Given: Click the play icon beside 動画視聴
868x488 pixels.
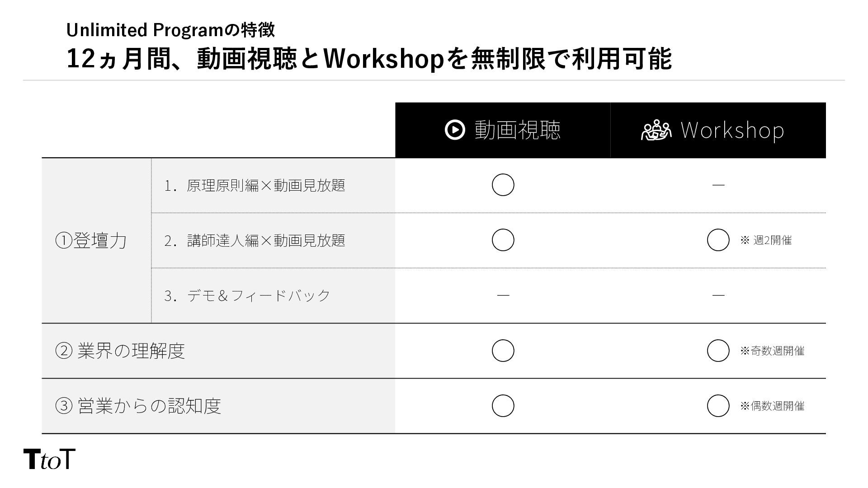Looking at the screenshot, I should click(454, 130).
